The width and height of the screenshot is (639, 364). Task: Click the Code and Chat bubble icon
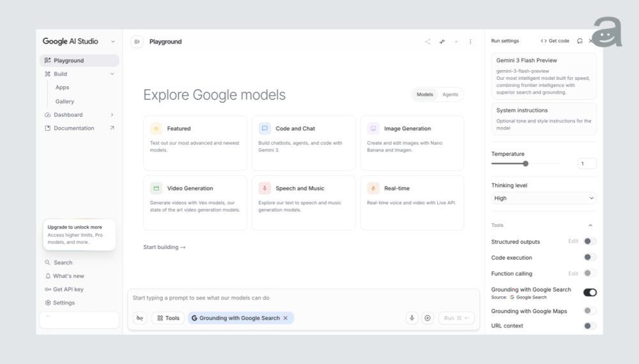tap(265, 128)
